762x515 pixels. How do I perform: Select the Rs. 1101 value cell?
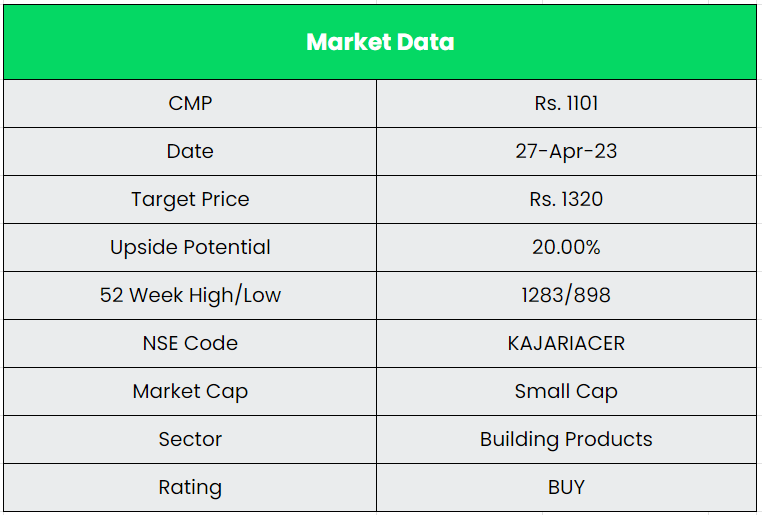click(x=566, y=103)
